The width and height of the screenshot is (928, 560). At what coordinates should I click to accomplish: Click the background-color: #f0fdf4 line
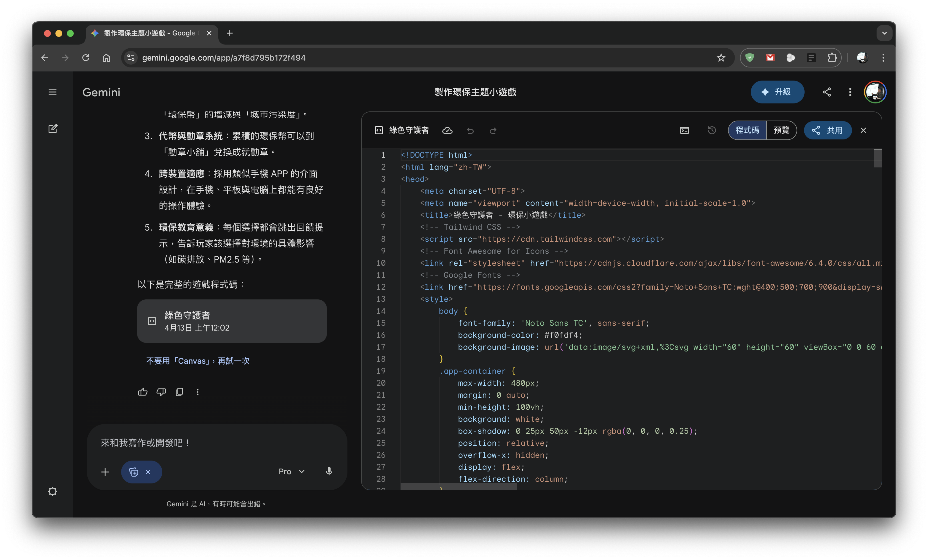click(x=520, y=335)
